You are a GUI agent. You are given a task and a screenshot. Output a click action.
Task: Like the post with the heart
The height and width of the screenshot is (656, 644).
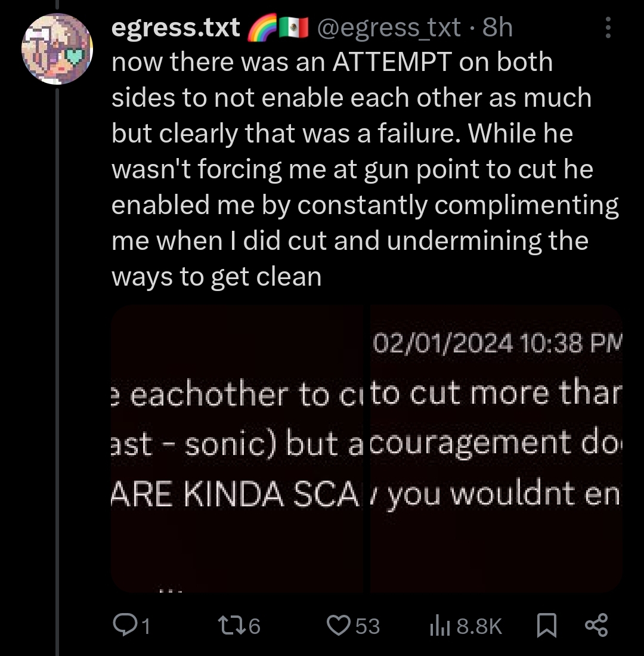pyautogui.click(x=339, y=625)
